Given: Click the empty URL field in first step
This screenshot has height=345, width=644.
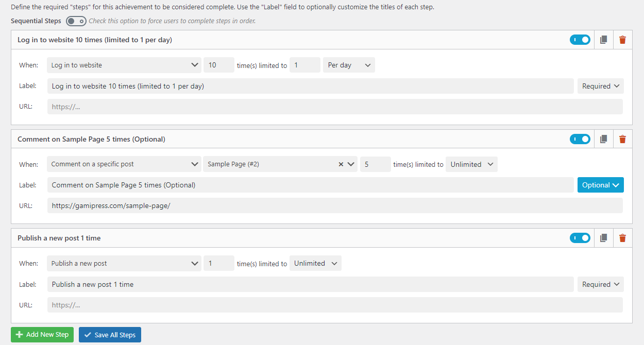Looking at the screenshot, I should (335, 107).
